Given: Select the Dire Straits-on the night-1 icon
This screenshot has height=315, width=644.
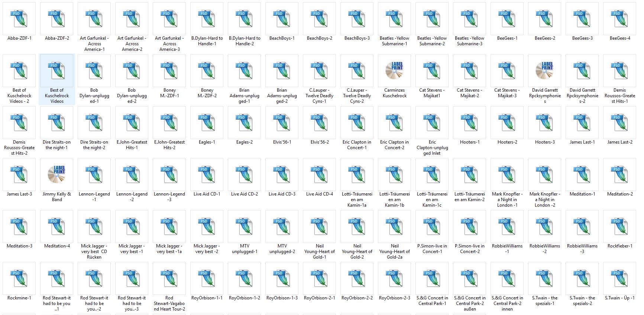Looking at the screenshot, I should (x=57, y=122).
